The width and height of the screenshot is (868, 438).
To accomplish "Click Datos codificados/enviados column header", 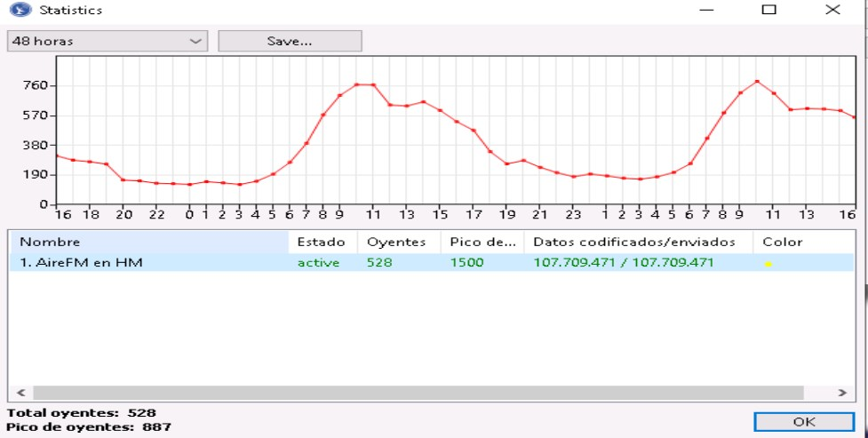I will 634,242.
